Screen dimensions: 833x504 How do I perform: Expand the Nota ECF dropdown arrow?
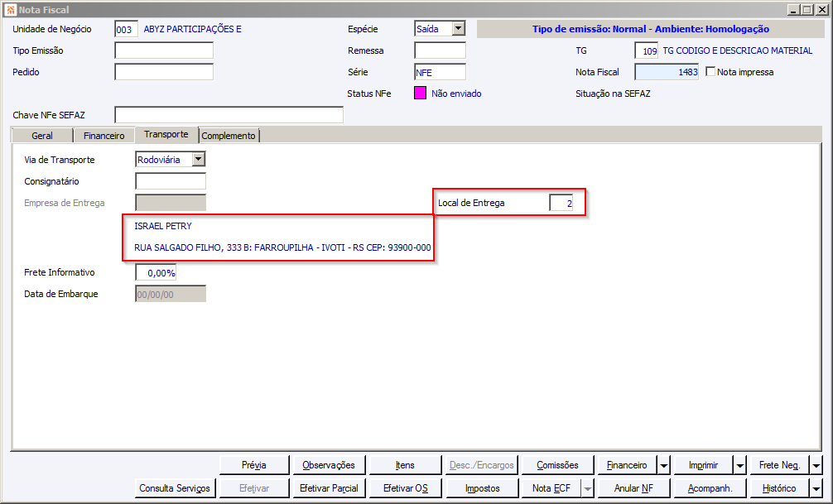click(x=588, y=488)
